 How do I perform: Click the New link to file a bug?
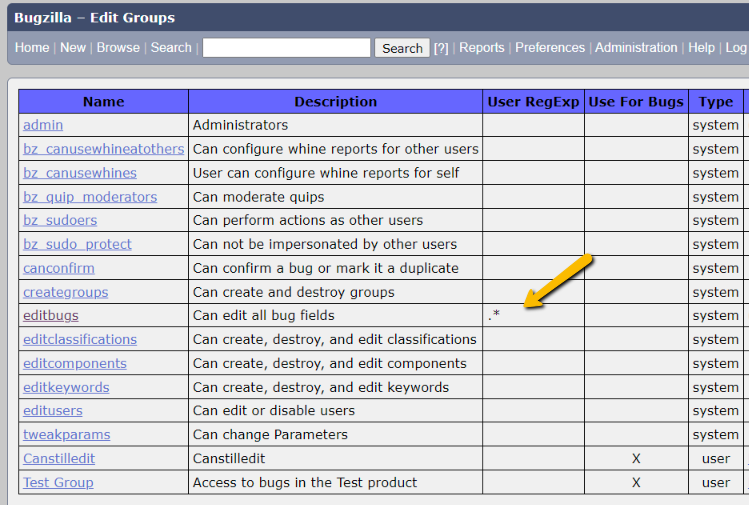(x=73, y=48)
